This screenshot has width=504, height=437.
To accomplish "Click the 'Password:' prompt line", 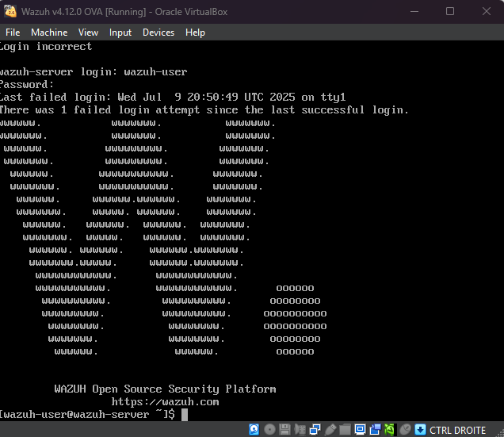I will click(27, 84).
